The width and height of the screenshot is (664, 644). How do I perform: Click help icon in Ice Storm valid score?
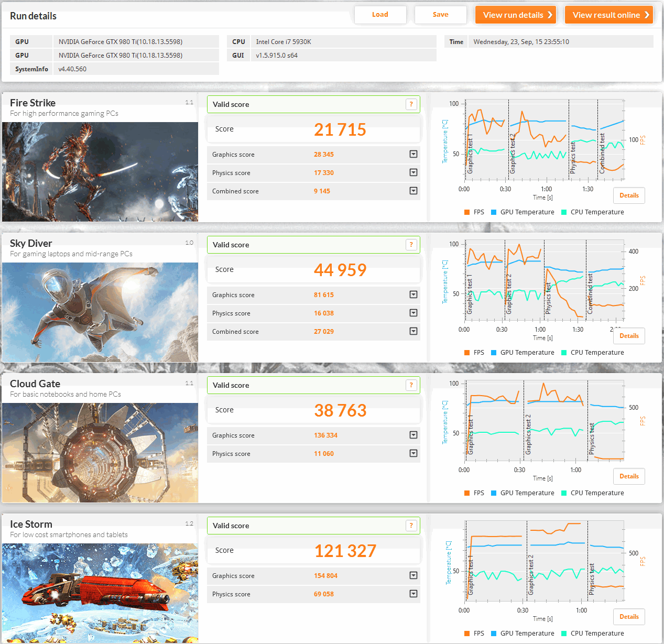coord(411,526)
